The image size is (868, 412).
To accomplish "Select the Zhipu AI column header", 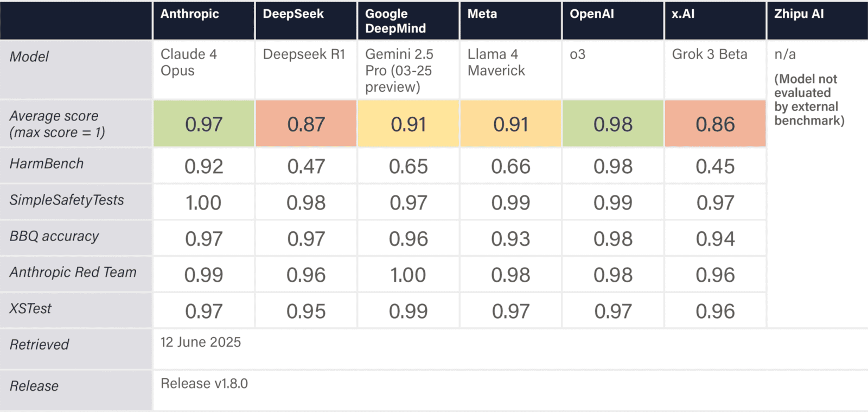I will 799,14.
